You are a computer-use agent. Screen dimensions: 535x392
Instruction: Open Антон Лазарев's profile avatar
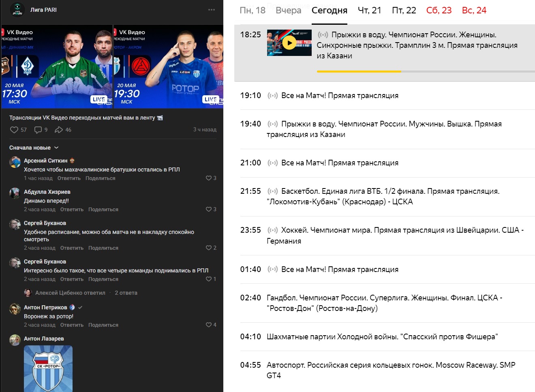coord(15,340)
